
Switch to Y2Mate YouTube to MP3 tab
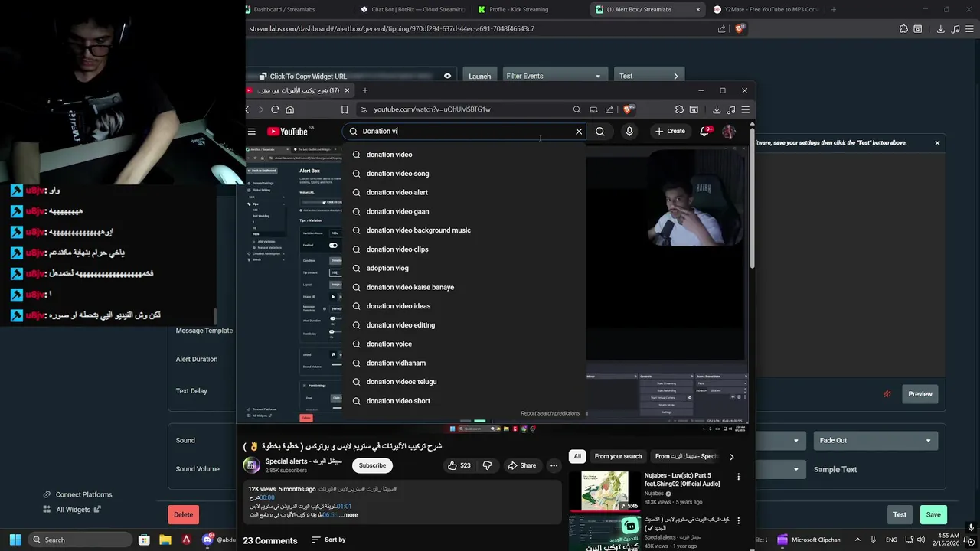point(766,10)
